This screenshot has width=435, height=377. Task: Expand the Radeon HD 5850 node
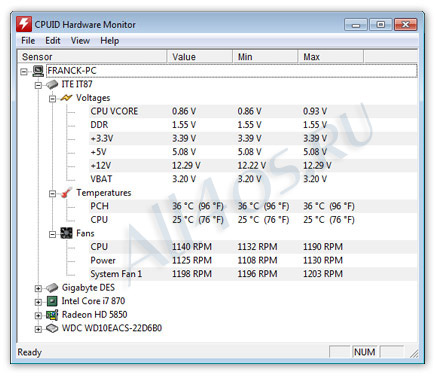click(x=38, y=315)
